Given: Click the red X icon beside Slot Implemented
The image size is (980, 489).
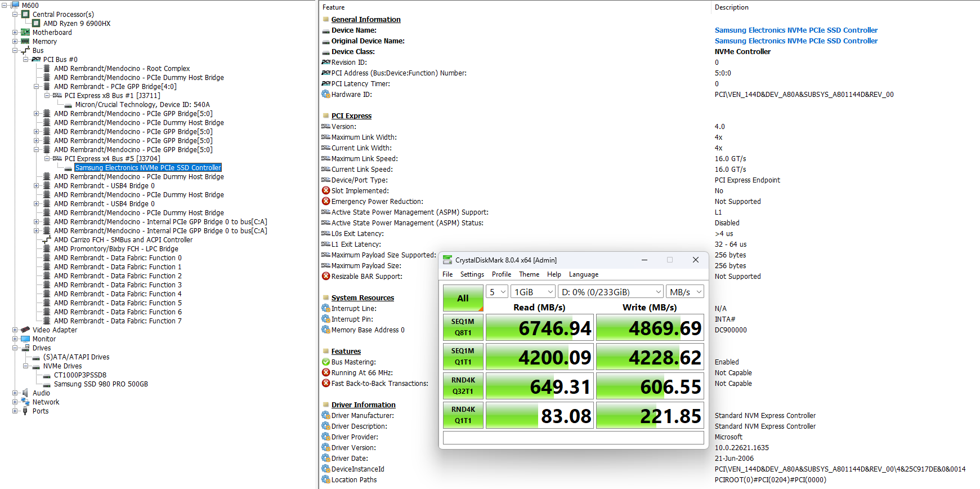Looking at the screenshot, I should click(x=326, y=190).
